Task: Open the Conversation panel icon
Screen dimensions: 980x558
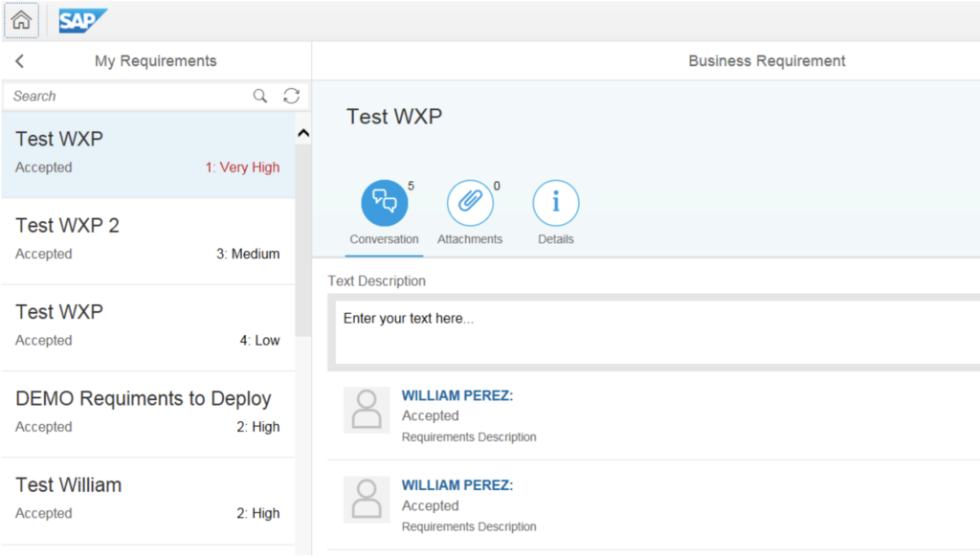Action: 384,202
